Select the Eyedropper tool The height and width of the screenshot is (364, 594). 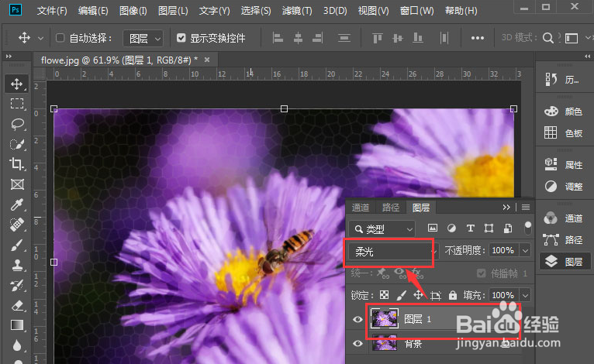click(x=16, y=204)
